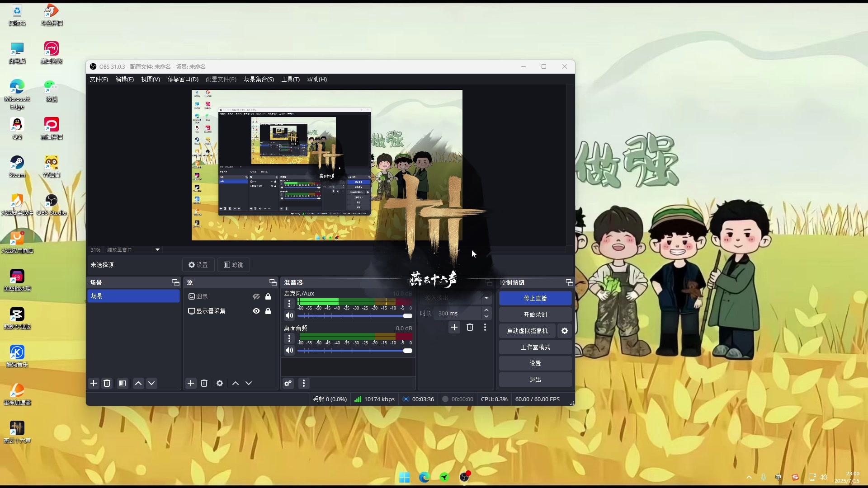Open Steam desktop shortcut
The width and height of the screenshot is (868, 488).
[17, 166]
